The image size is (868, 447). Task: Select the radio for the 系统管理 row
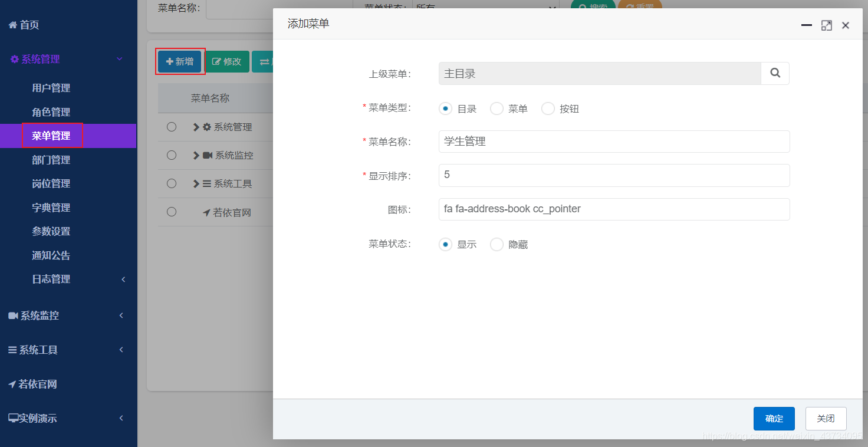click(172, 127)
